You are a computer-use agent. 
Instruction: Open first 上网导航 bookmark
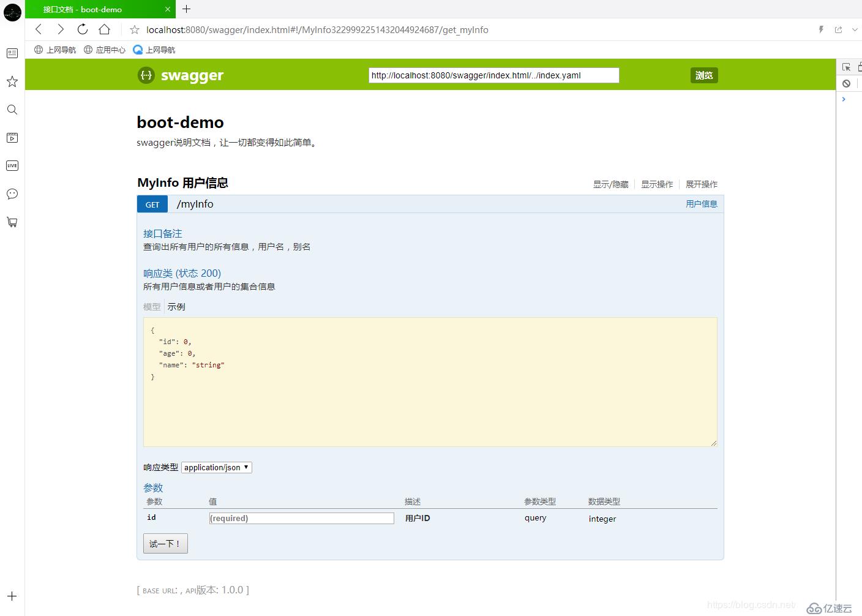(55, 50)
